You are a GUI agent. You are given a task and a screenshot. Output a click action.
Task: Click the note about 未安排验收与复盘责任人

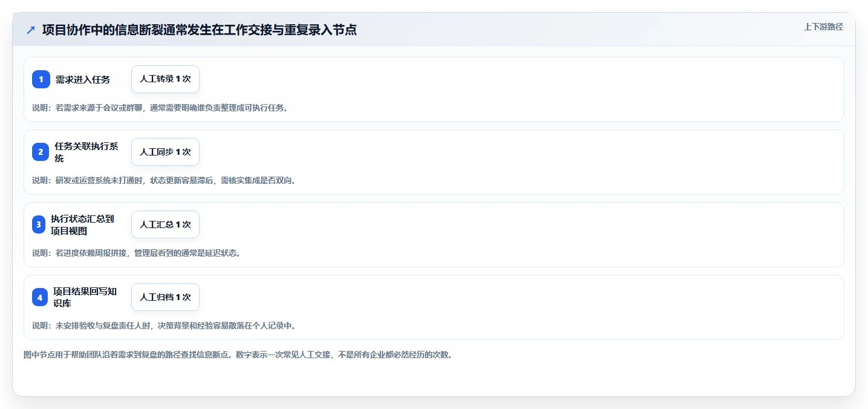coord(164,326)
